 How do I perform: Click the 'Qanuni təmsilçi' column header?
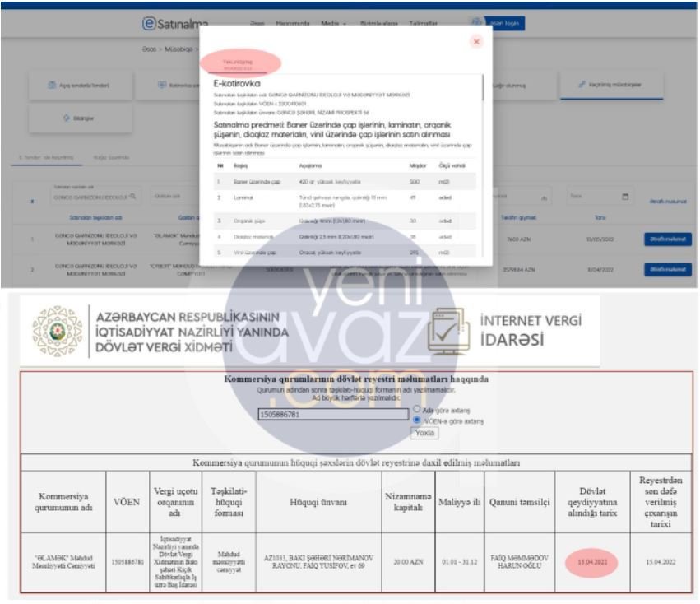(519, 502)
